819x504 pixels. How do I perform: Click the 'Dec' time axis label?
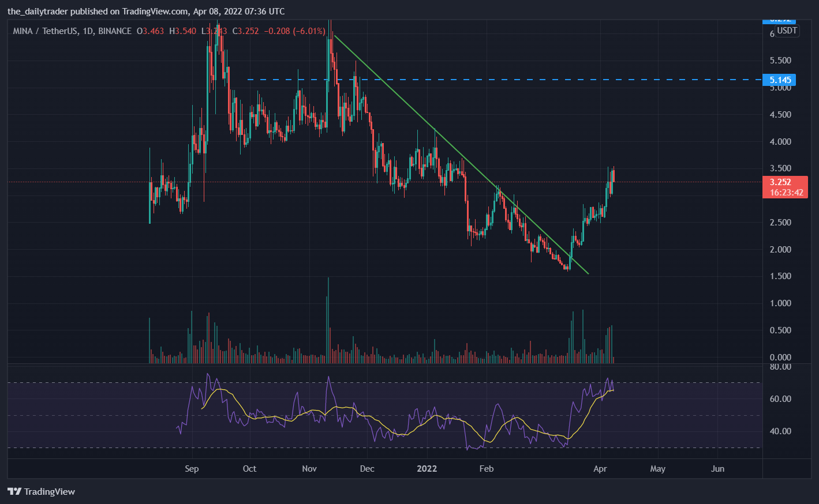367,469
